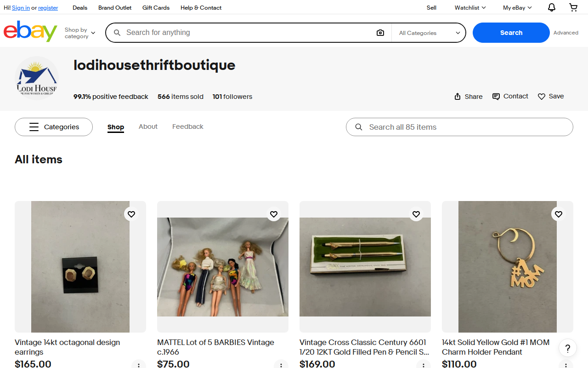Viewport: 588px width, 368px height.
Task: Open the Cross pen set photo
Action: tap(365, 267)
